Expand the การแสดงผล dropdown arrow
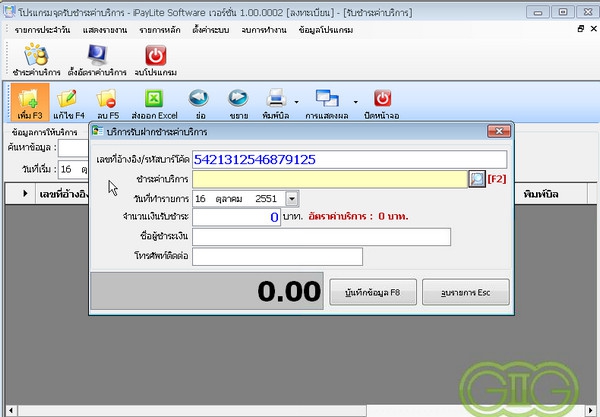The height and width of the screenshot is (417, 600). 355,102
